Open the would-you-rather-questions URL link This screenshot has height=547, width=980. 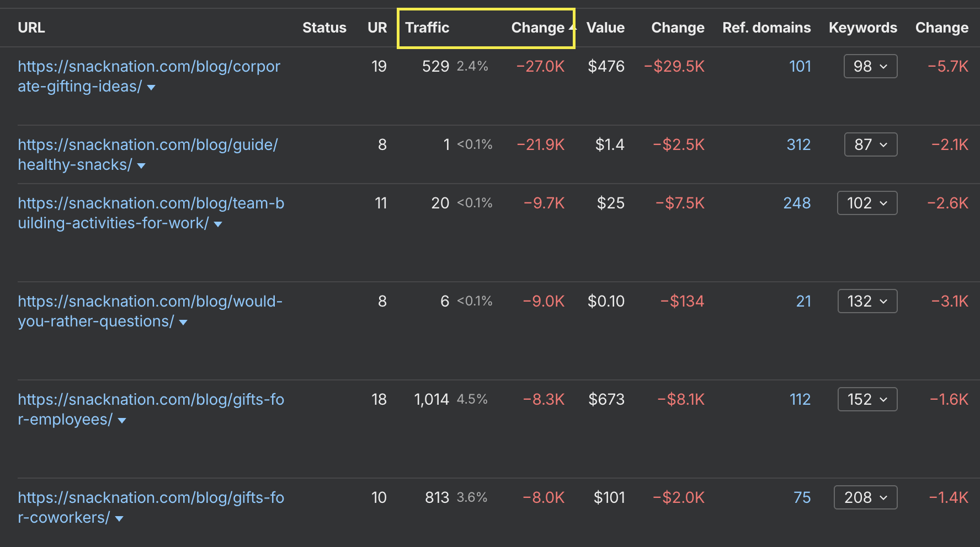150,311
